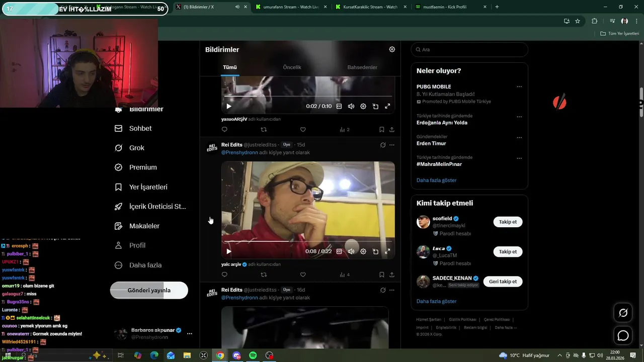Switch to the Tümü notifications tab
Viewport: 644px width, 362px height.
pos(230,67)
